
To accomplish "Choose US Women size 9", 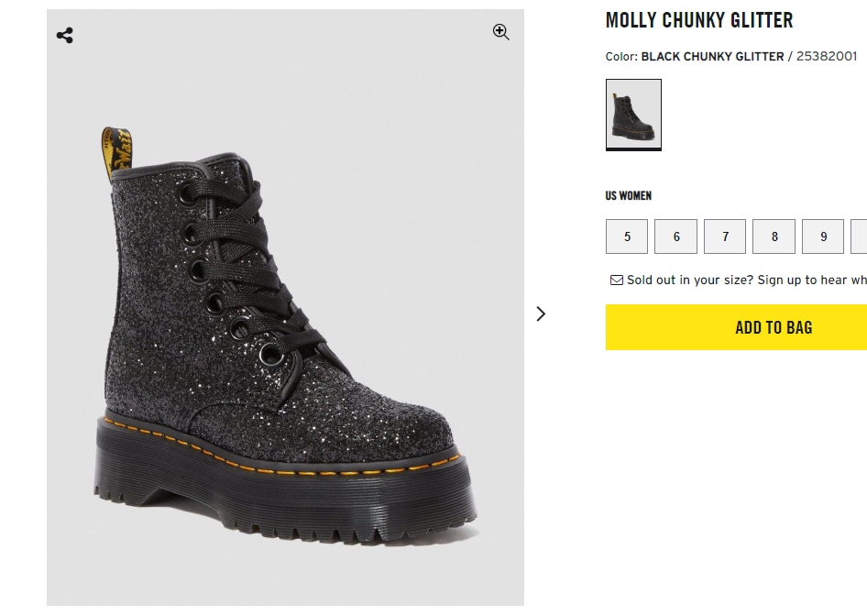I will coord(823,236).
